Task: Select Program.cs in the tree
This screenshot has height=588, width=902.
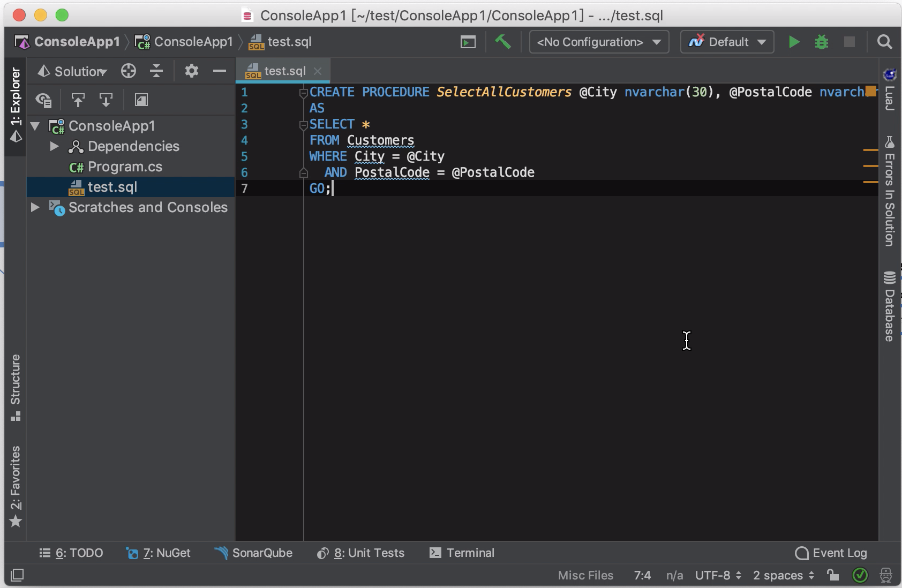Action: point(116,167)
